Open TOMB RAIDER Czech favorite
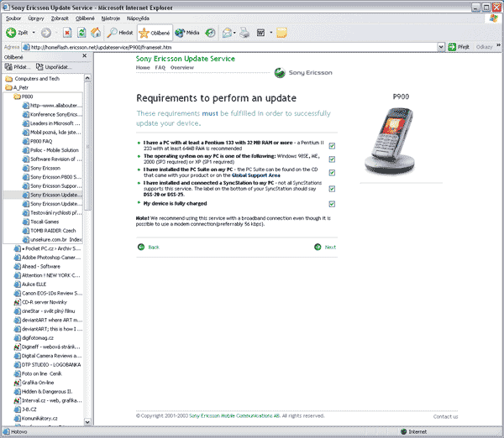 (50, 231)
